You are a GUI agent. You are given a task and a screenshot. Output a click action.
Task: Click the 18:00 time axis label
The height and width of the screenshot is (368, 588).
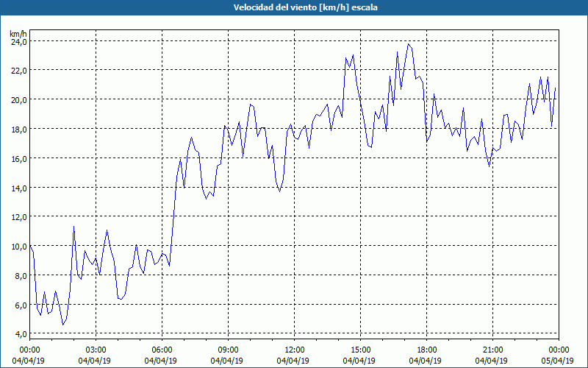pos(427,350)
